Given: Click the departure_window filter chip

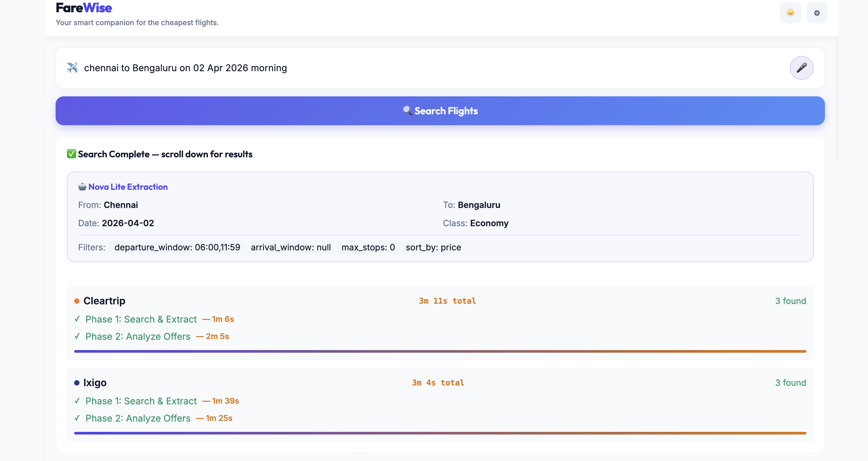Looking at the screenshot, I should (x=177, y=247).
